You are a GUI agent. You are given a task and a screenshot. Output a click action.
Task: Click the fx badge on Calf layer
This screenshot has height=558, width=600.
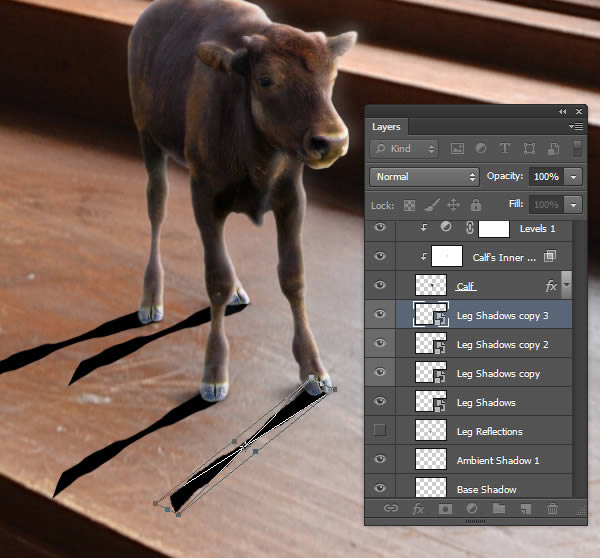[x=551, y=286]
